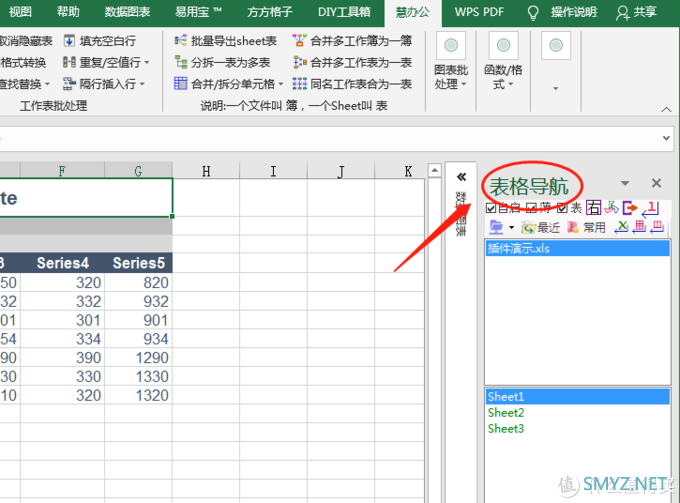Click the last red table return icon
This screenshot has width=680, height=503.
pos(657,227)
